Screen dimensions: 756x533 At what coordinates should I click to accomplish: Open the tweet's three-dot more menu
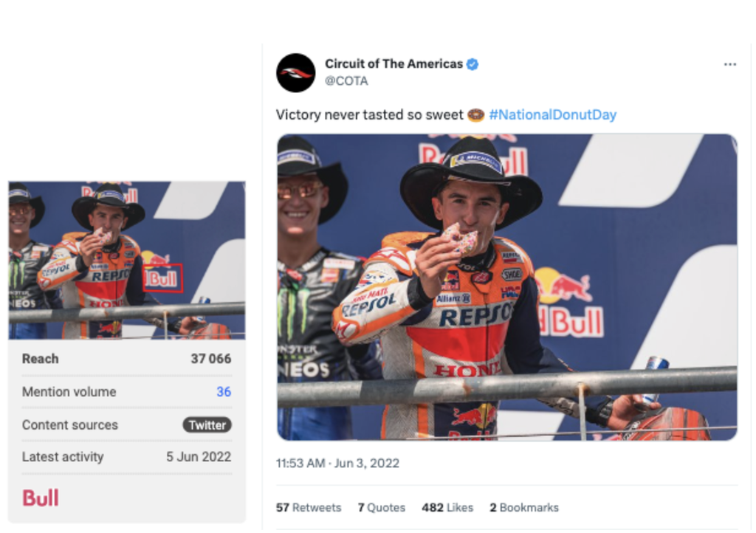point(729,64)
